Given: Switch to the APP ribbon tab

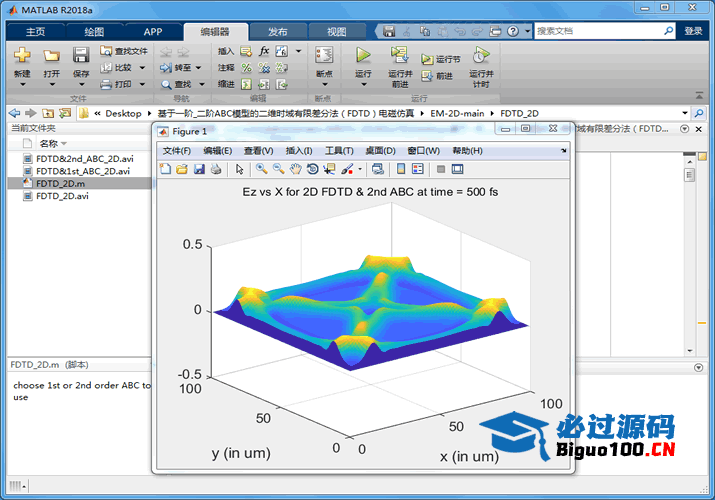Looking at the screenshot, I should pyautogui.click(x=153, y=31).
